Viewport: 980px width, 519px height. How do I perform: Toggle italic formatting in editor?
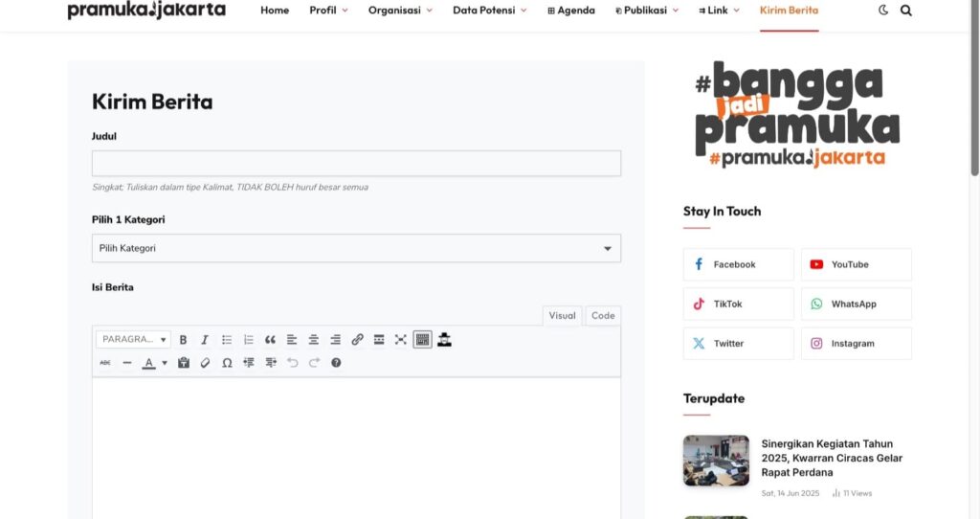pos(205,340)
